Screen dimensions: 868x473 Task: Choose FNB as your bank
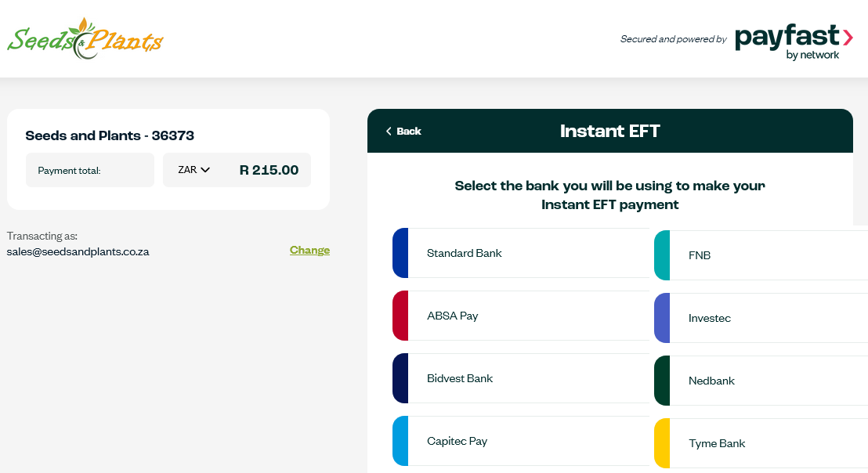click(761, 255)
